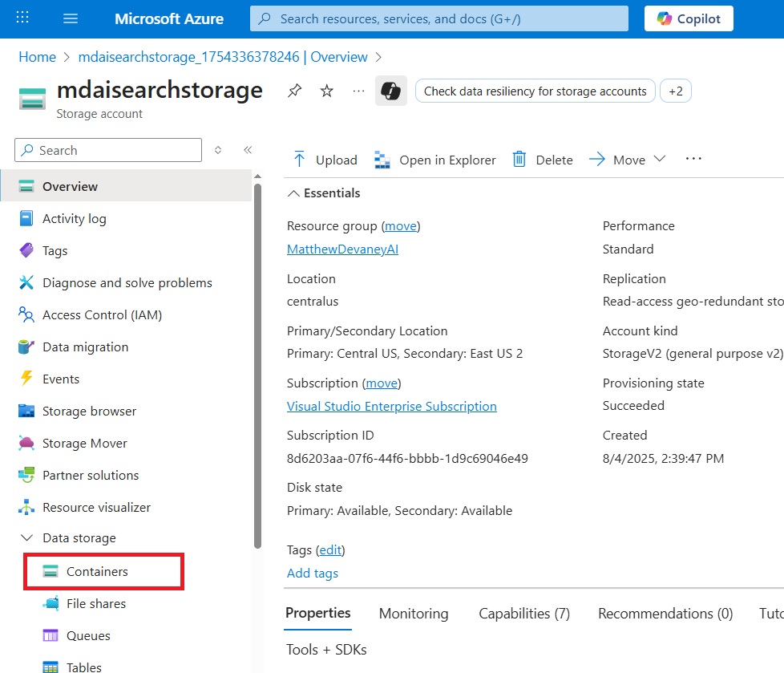Click the Access Control people icon
Viewport: 784px width, 673px height.
[x=26, y=314]
